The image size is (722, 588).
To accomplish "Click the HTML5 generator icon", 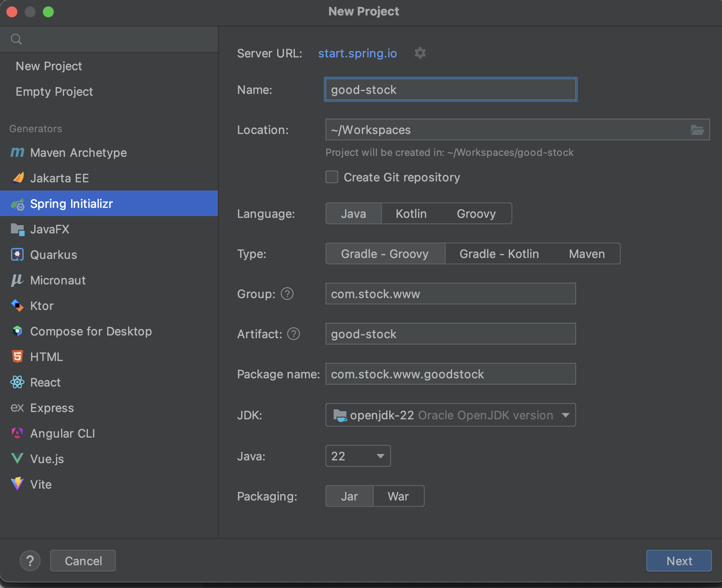I will (x=17, y=356).
